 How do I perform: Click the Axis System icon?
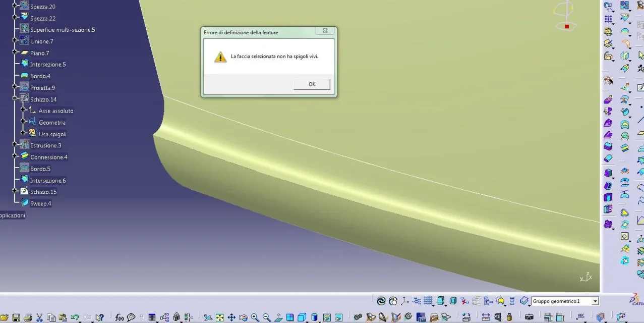point(405,301)
